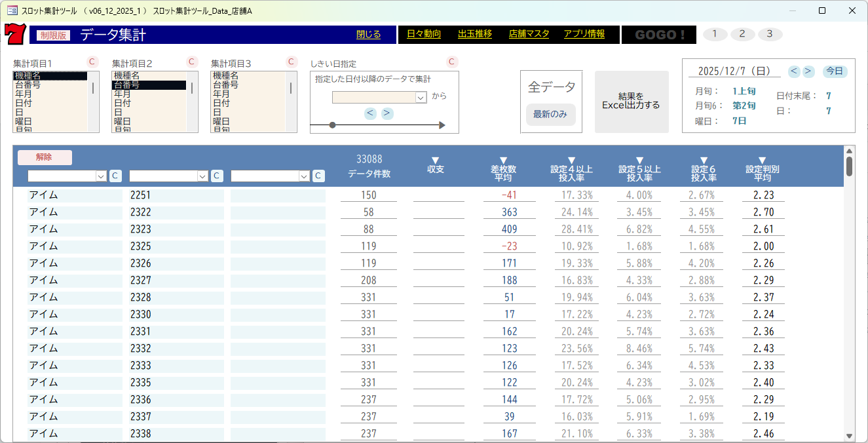Enable 最新のみ mode

click(x=550, y=114)
